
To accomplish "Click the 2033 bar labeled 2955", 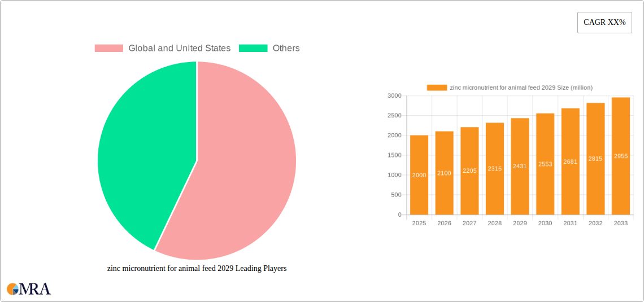I will pyautogui.click(x=621, y=156).
